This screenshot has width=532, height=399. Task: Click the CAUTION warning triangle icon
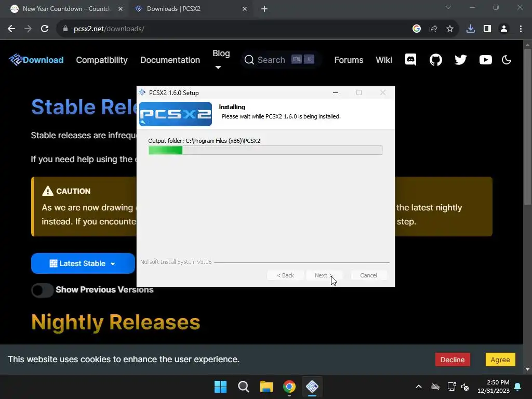48,191
